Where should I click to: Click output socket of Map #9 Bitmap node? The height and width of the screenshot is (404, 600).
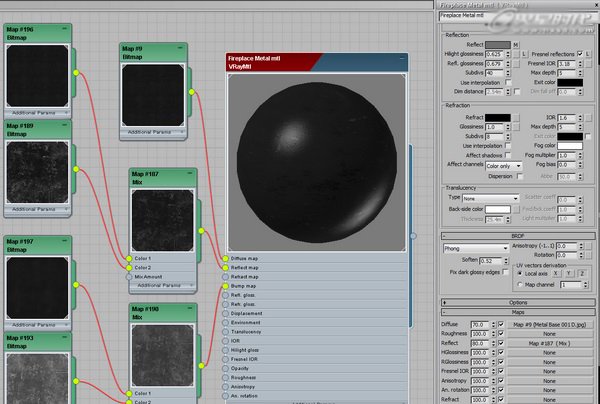[191, 92]
